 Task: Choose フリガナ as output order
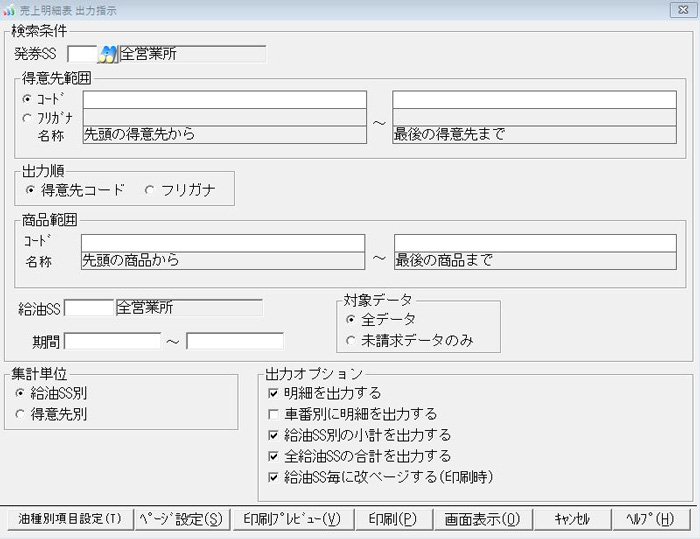coord(150,189)
